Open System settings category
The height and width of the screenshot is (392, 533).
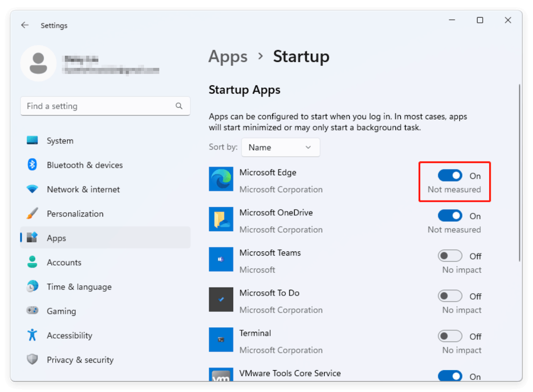106,141
